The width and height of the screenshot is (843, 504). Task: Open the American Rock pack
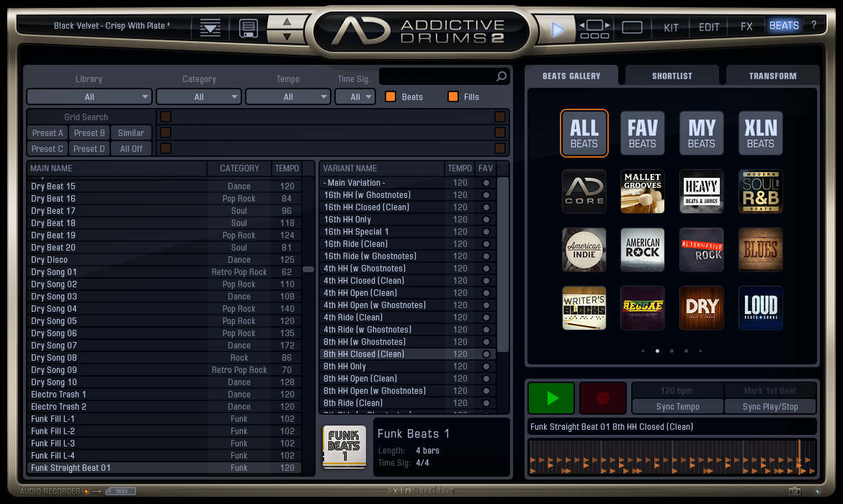[643, 250]
